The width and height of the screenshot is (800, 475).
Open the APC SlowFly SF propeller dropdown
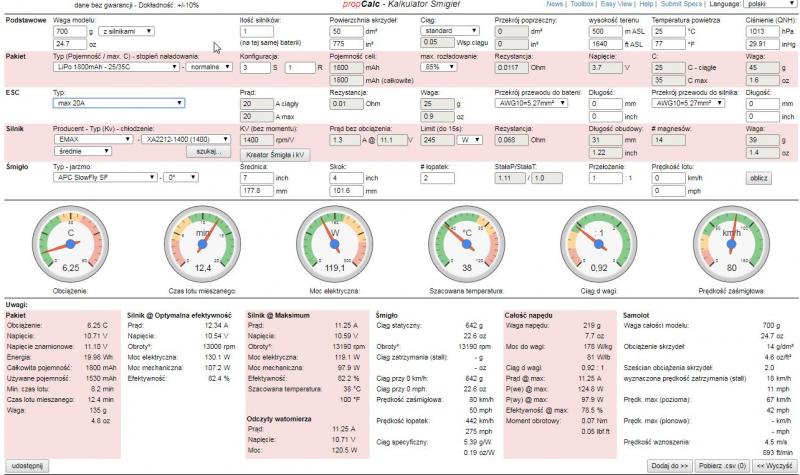tap(102, 177)
